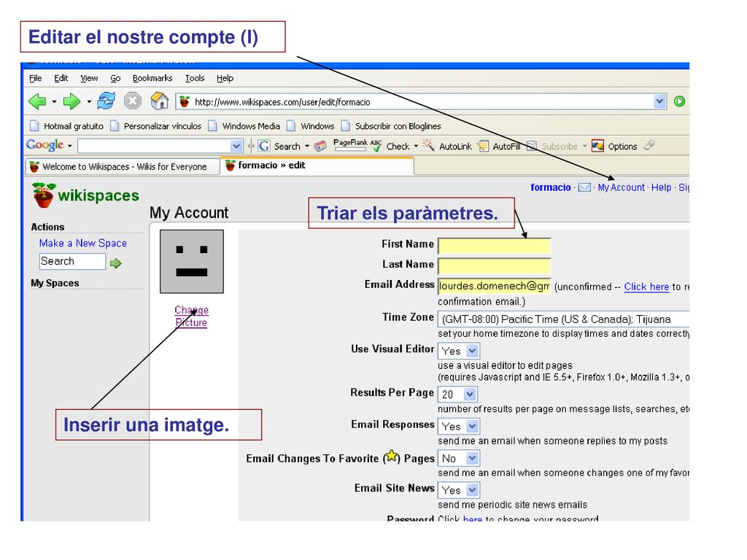747x560 pixels.
Task: Click the highlighter pen icon in Google toolbar
Action: click(649, 145)
